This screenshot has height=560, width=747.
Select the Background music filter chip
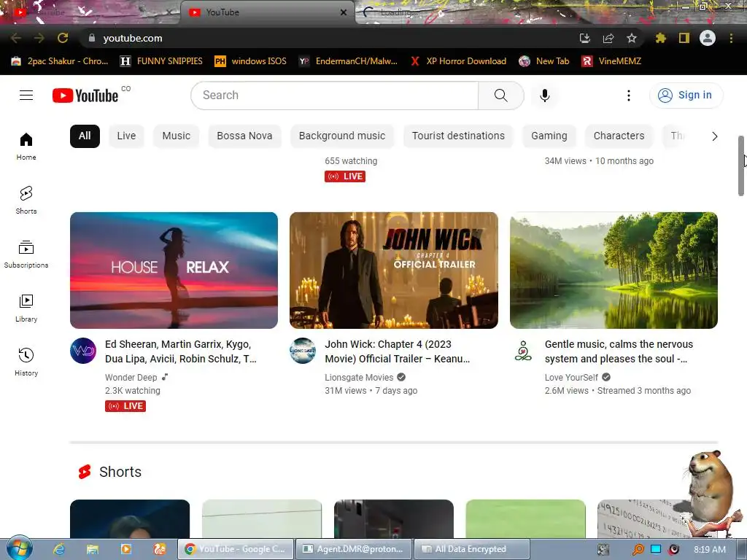pyautogui.click(x=342, y=136)
